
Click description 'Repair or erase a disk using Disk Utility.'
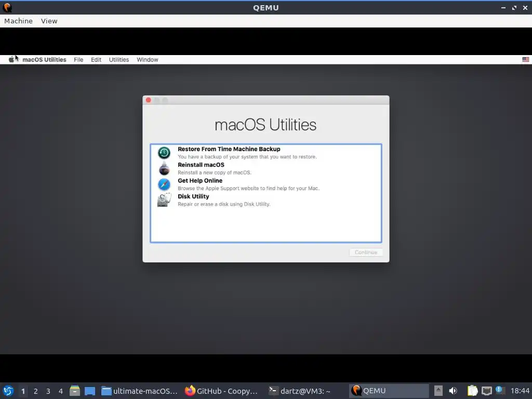224,204
